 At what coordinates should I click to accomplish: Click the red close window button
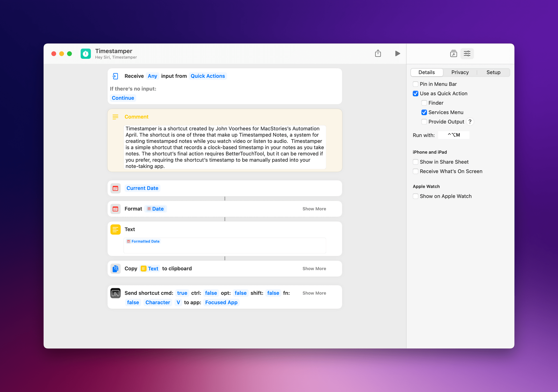[x=54, y=54]
